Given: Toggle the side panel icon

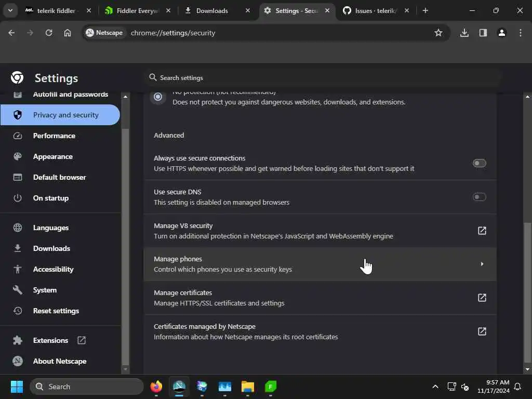Looking at the screenshot, I should 483,33.
